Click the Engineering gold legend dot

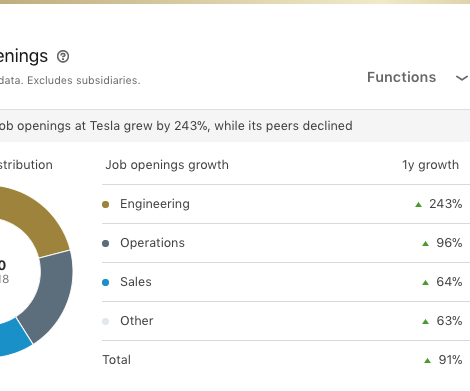[105, 204]
